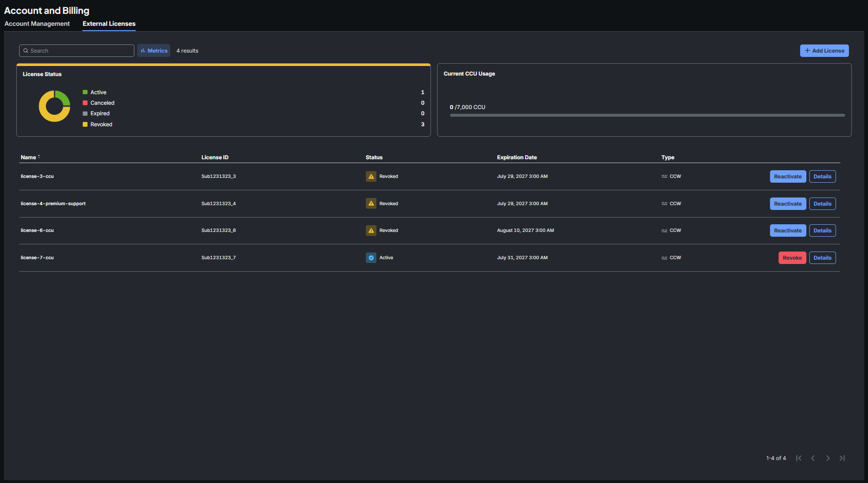The image size is (868, 483).
Task: Click license ID Sub1231323_4
Action: tap(219, 204)
